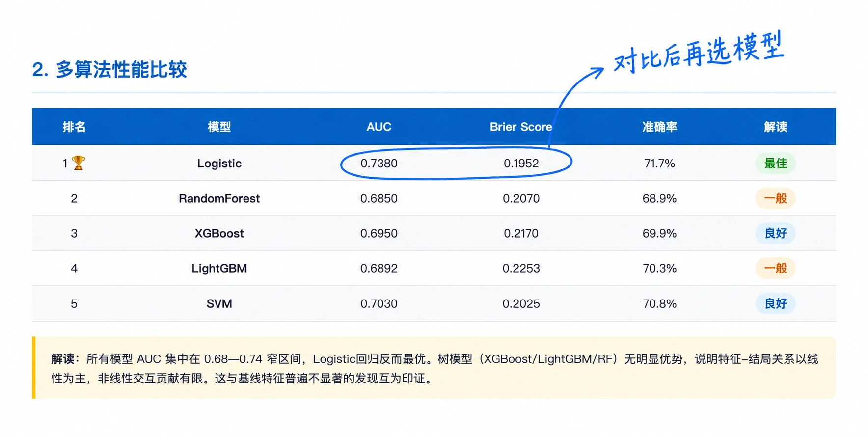
Task: Click the AUC column header
Action: [379, 127]
